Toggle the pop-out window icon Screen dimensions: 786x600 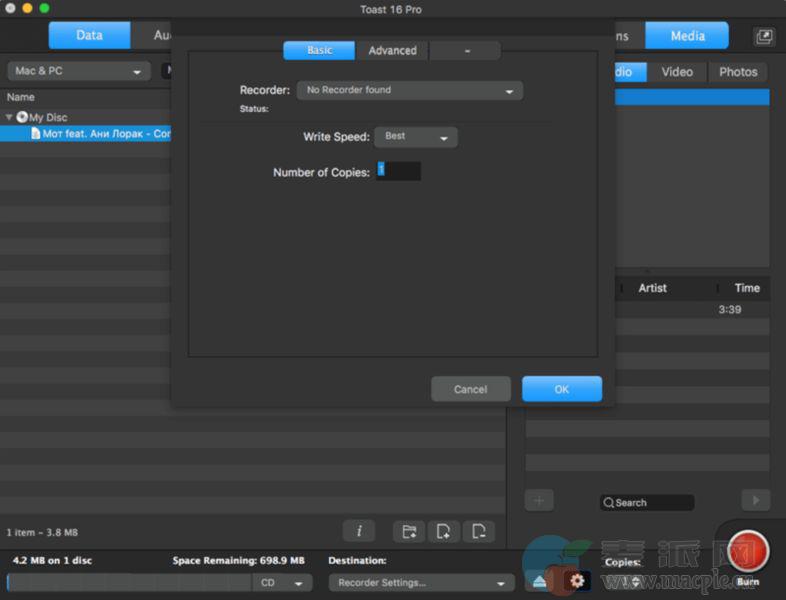(x=764, y=36)
